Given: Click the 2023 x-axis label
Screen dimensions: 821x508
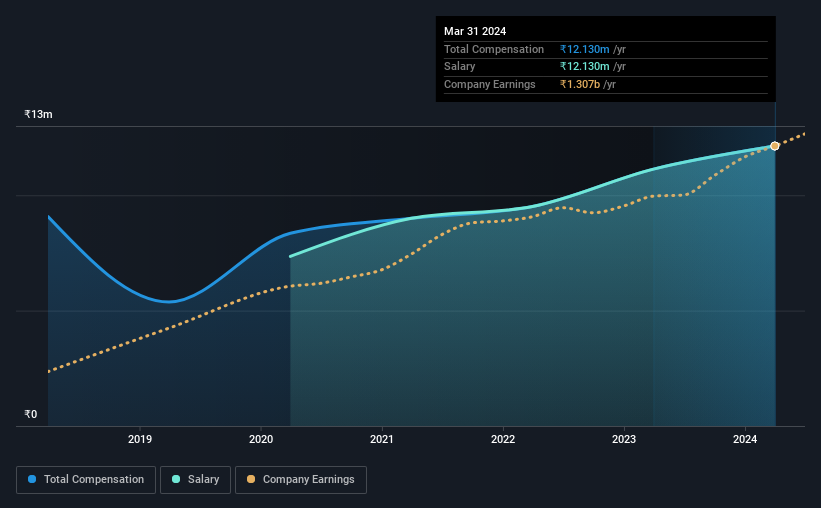Looking at the screenshot, I should (x=624, y=439).
